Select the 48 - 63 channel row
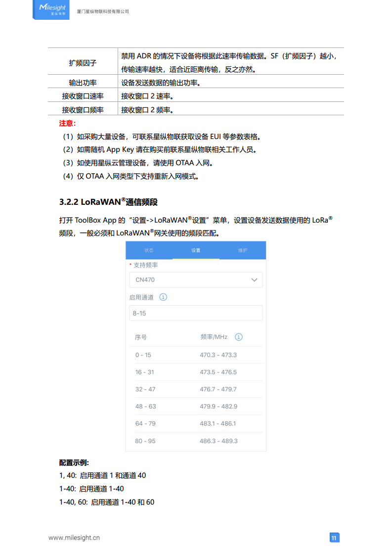The height and width of the screenshot is (555, 392). tap(197, 406)
